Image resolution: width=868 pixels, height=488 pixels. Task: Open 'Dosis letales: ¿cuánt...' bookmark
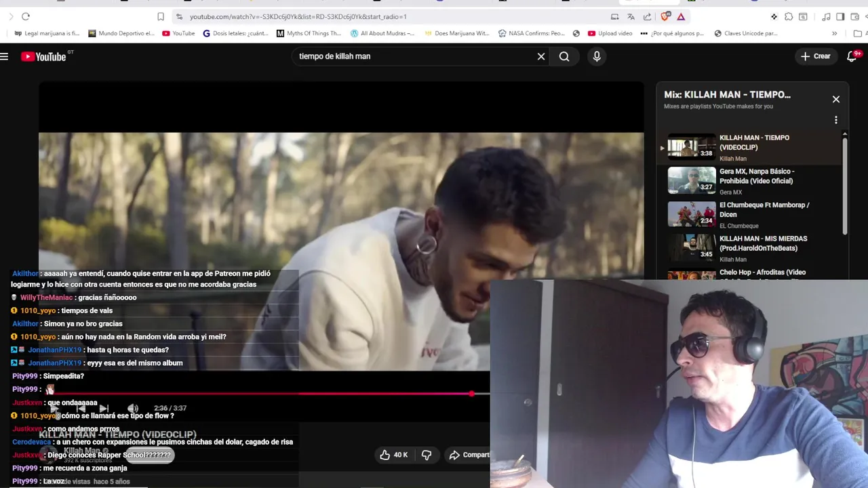tap(236, 33)
